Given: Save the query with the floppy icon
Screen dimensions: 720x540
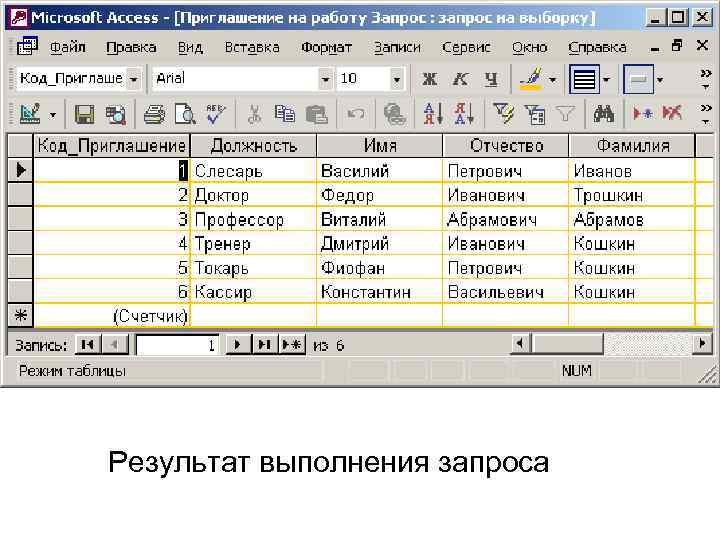Looking at the screenshot, I should point(84,114).
